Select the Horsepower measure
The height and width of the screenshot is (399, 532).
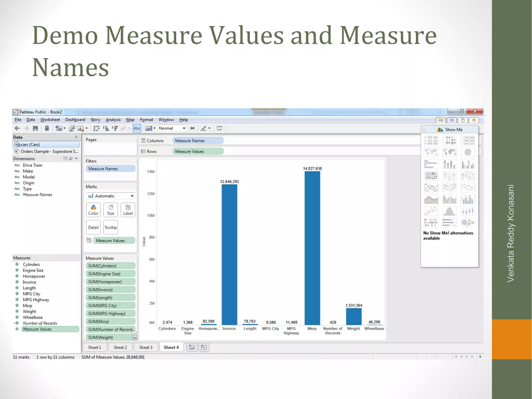click(x=34, y=276)
